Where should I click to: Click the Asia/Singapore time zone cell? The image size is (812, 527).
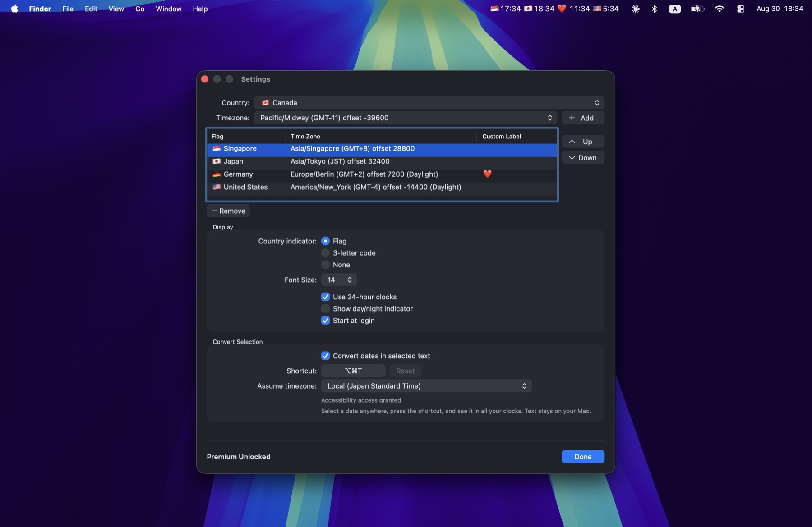point(352,148)
